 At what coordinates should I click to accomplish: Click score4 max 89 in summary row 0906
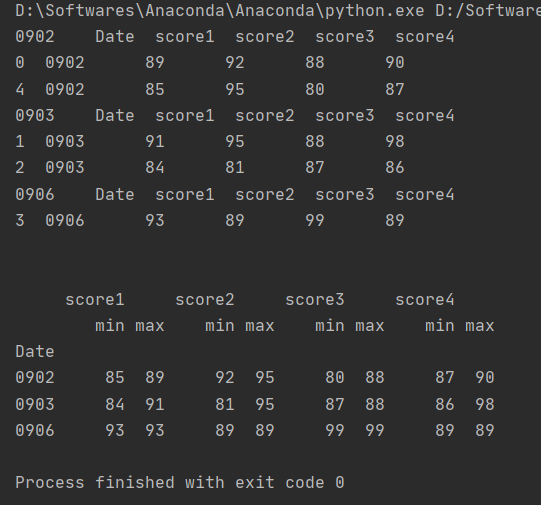pos(485,430)
